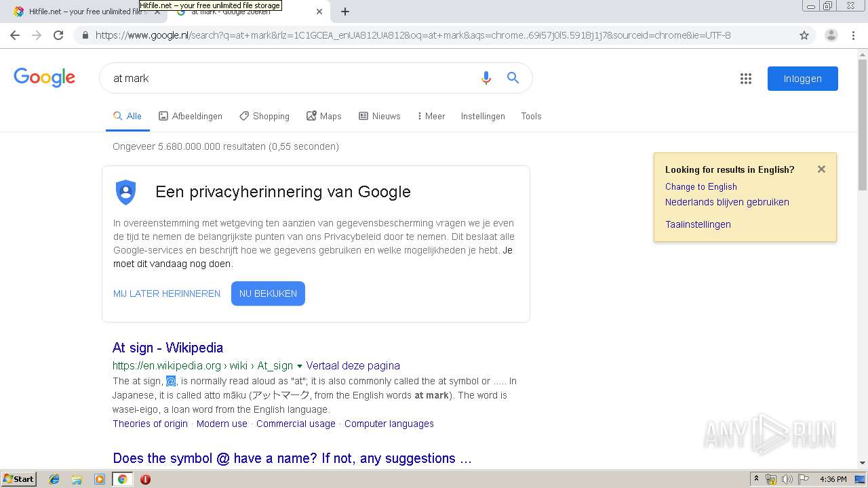Switch to the Hitfile.net tab

[85, 12]
